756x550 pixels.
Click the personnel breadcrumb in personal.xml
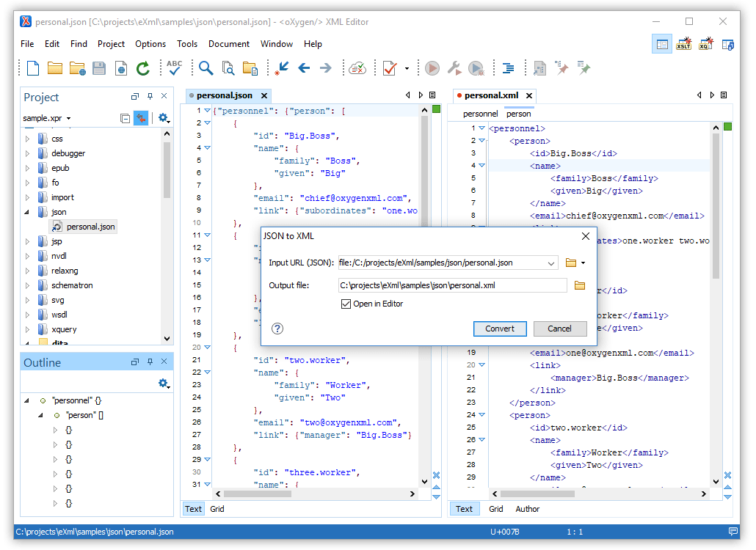click(x=480, y=114)
